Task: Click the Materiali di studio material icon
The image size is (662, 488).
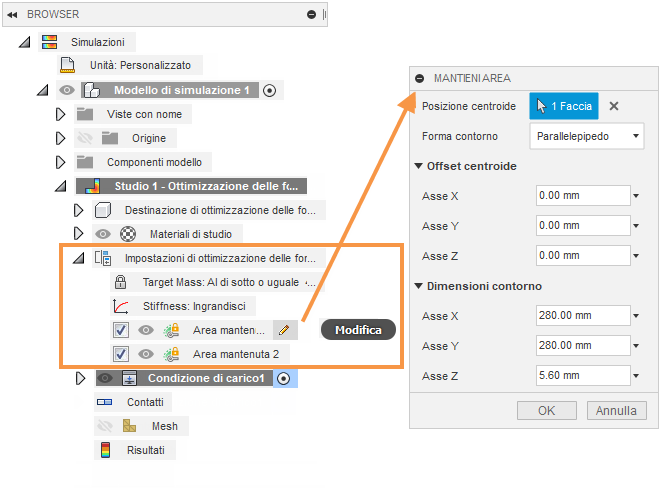Action: coord(129,234)
